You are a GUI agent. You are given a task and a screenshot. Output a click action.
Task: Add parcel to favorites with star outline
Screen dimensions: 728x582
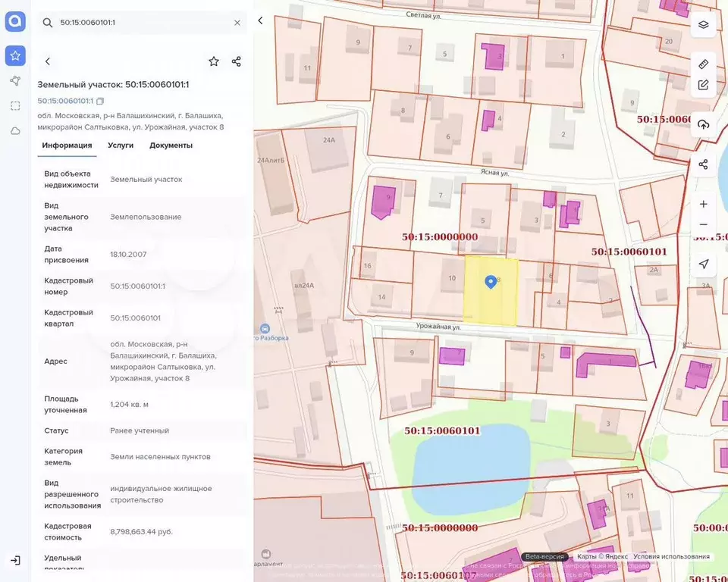[214, 61]
